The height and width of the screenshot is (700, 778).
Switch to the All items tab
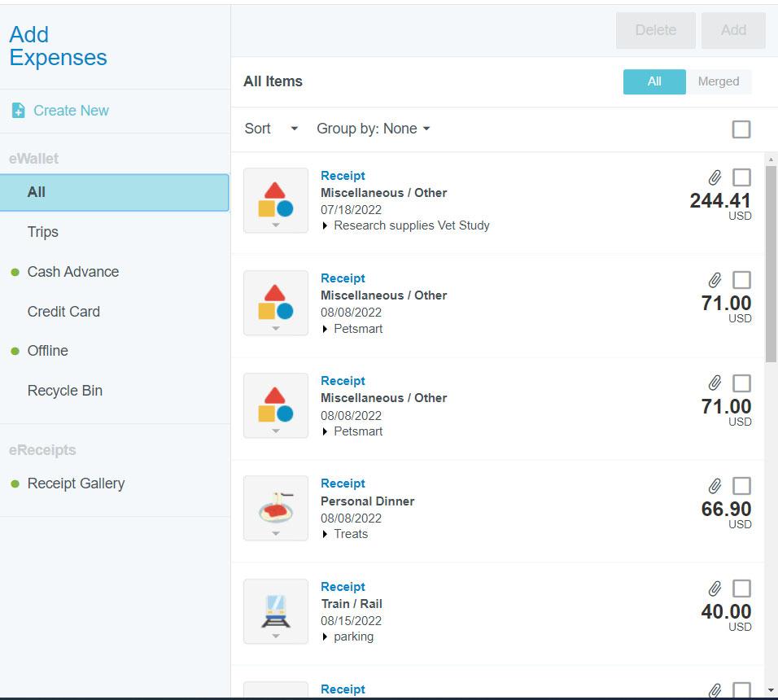point(654,81)
